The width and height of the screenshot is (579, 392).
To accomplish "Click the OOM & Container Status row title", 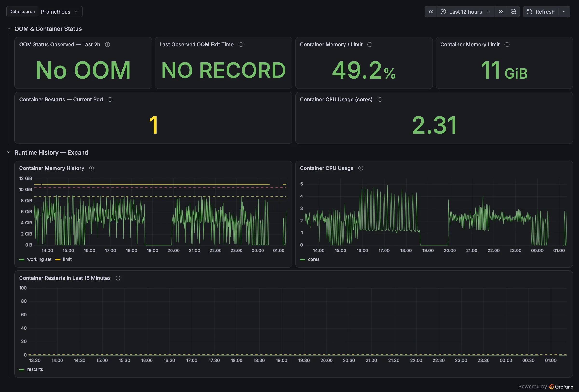I will (48, 29).
